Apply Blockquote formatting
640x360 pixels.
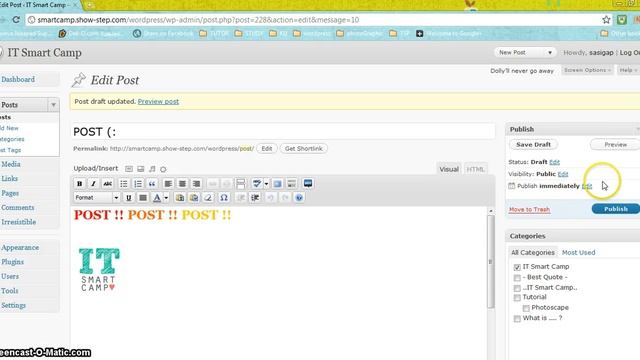[152, 184]
